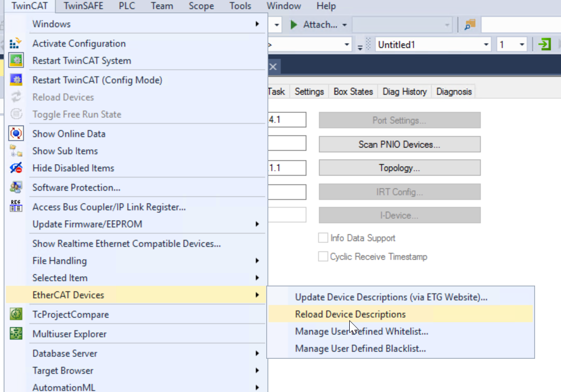Image resolution: width=561 pixels, height=392 pixels.
Task: Select Show Realtime Ethernet Compatible Devices
Action: pos(136,244)
